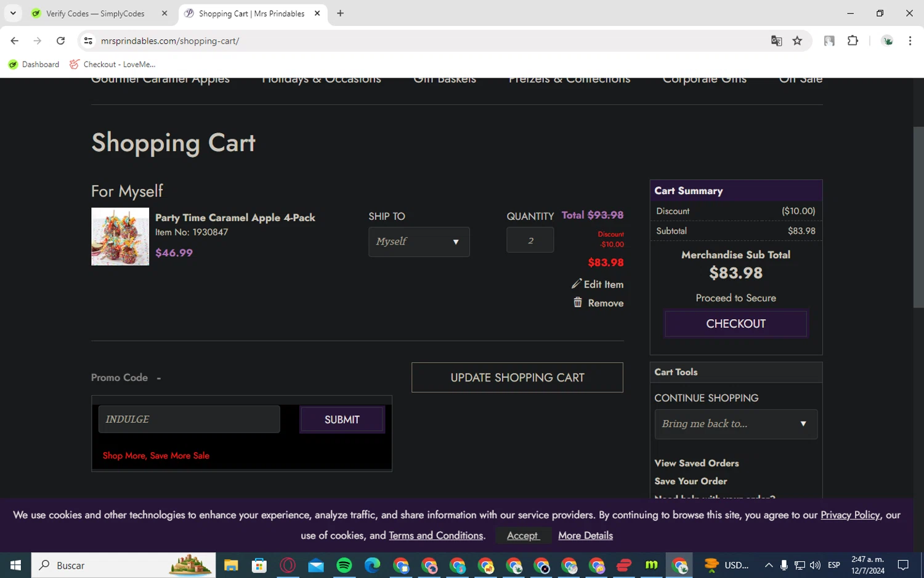Viewport: 924px width, 578px height.
Task: Click the microphone tray icon
Action: tap(784, 565)
